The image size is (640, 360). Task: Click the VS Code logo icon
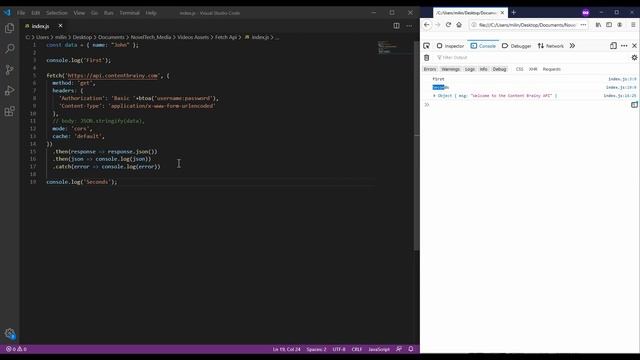point(7,13)
